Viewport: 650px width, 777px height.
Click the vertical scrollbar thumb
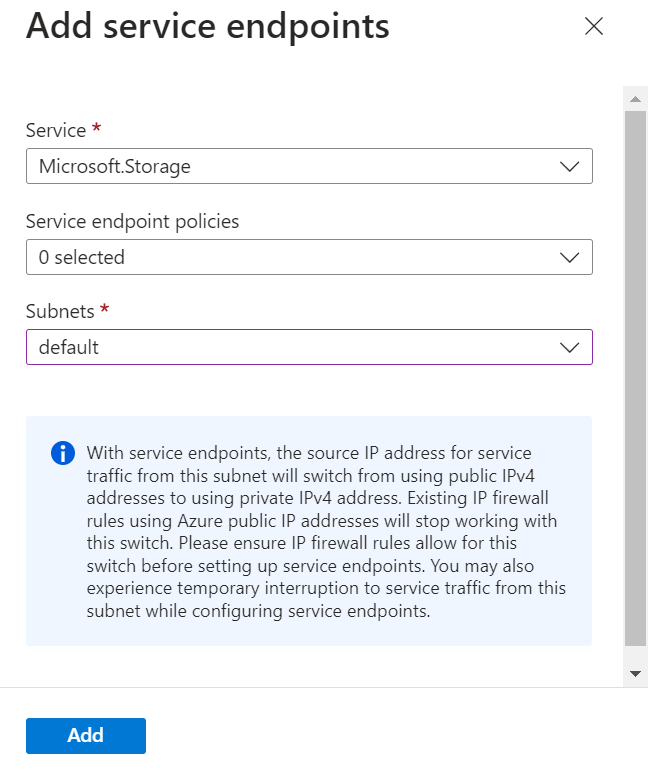pos(635,380)
